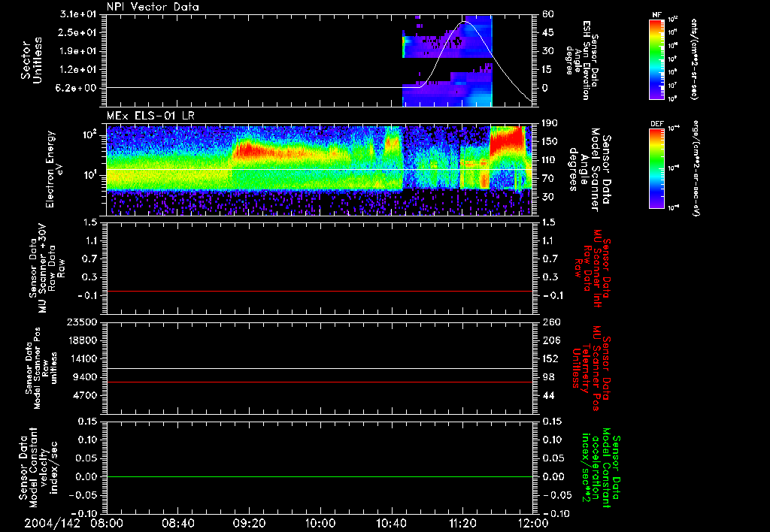Click the '45' sun elevation tick label
The height and width of the screenshot is (532, 770).
[548, 32]
